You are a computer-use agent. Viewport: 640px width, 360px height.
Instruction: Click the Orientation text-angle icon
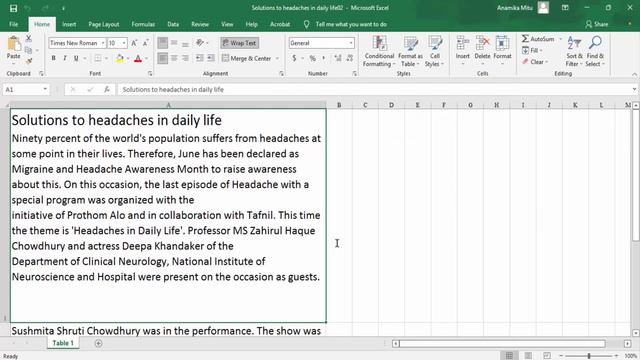(x=200, y=43)
